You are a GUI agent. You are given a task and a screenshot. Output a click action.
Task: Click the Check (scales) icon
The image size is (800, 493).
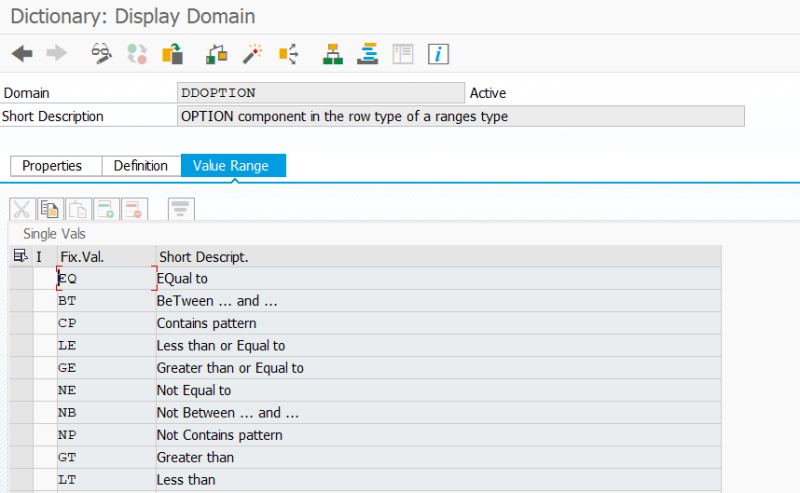(x=216, y=54)
